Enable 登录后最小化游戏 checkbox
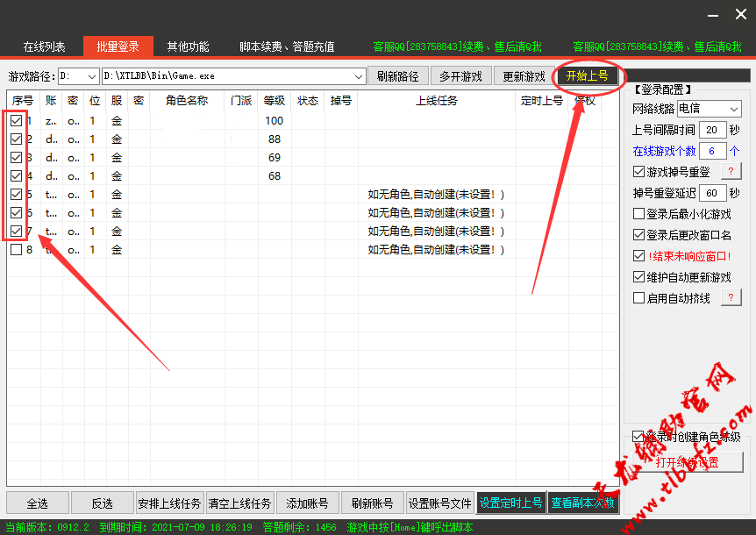This screenshot has height=535, width=756. coord(638,214)
